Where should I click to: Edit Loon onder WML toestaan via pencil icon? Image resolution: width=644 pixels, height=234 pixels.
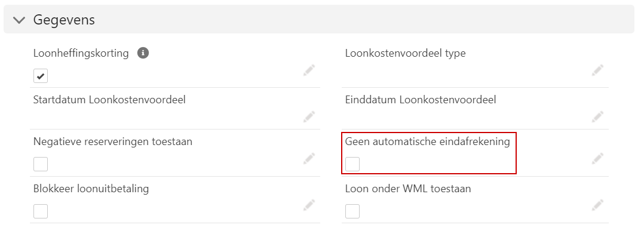(597, 205)
